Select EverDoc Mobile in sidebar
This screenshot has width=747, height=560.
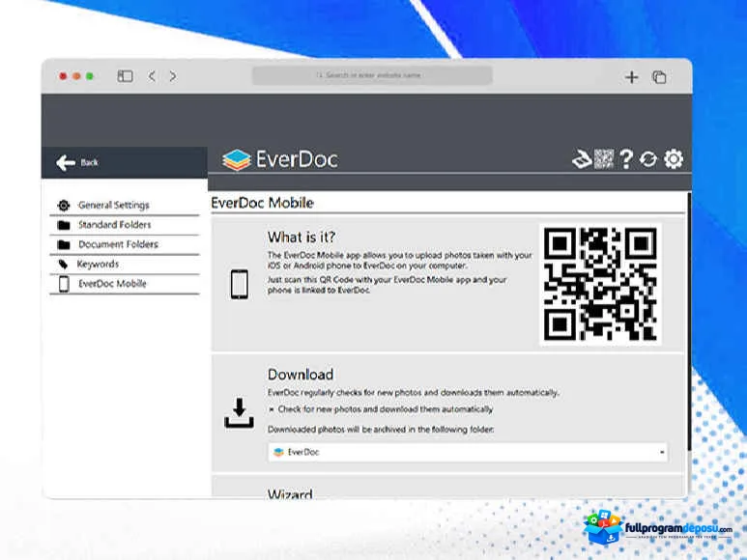pos(125,284)
